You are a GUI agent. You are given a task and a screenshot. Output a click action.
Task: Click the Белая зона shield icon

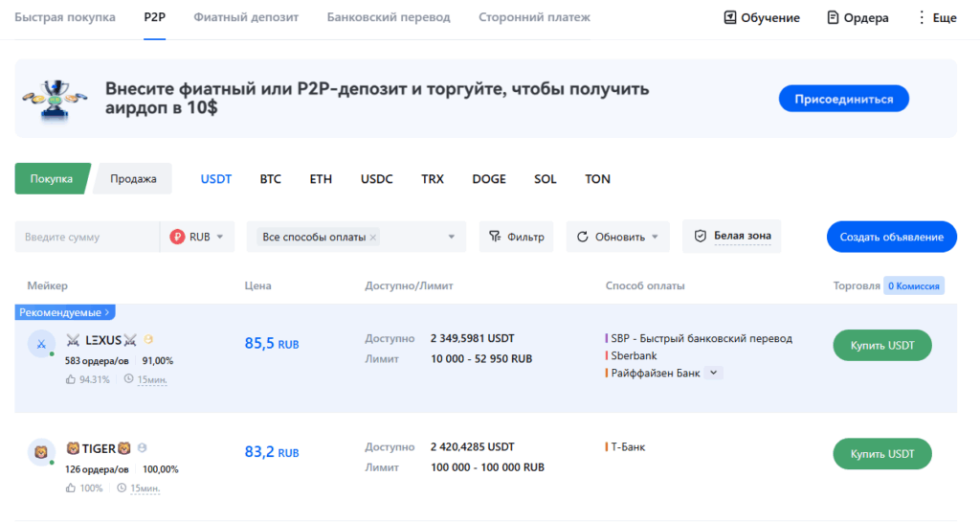pos(701,236)
